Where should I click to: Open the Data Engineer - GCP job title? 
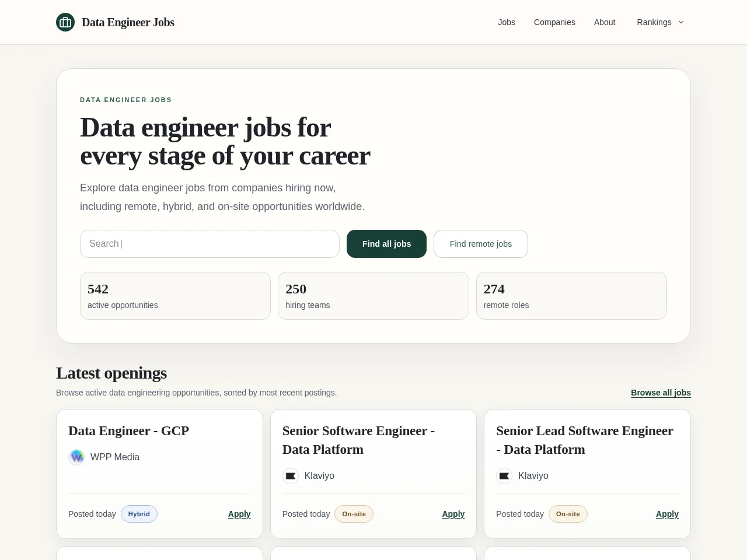(x=128, y=430)
